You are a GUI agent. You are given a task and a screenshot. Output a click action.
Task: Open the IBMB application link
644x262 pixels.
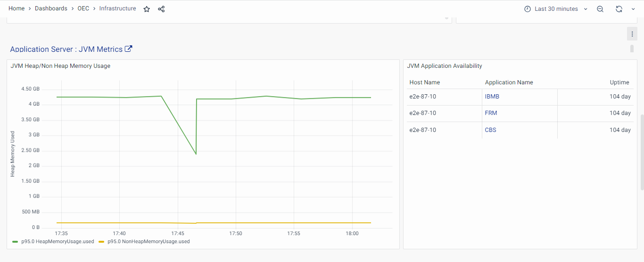[492, 97]
